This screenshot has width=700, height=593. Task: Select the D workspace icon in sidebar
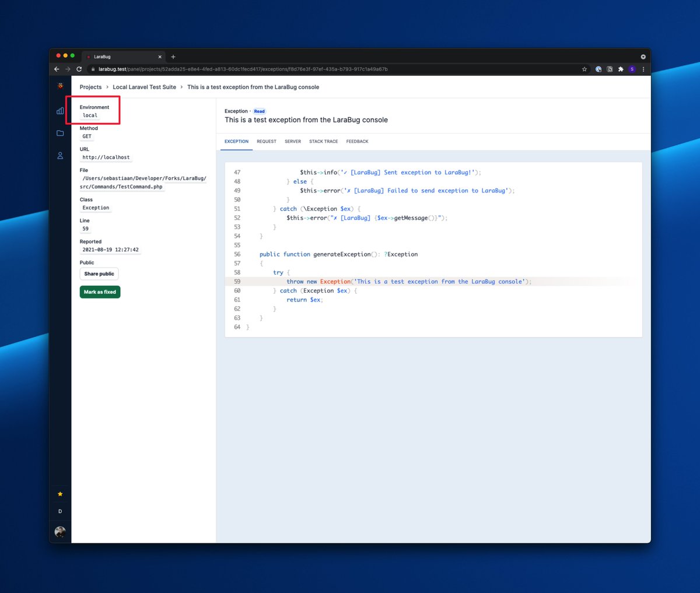point(60,511)
